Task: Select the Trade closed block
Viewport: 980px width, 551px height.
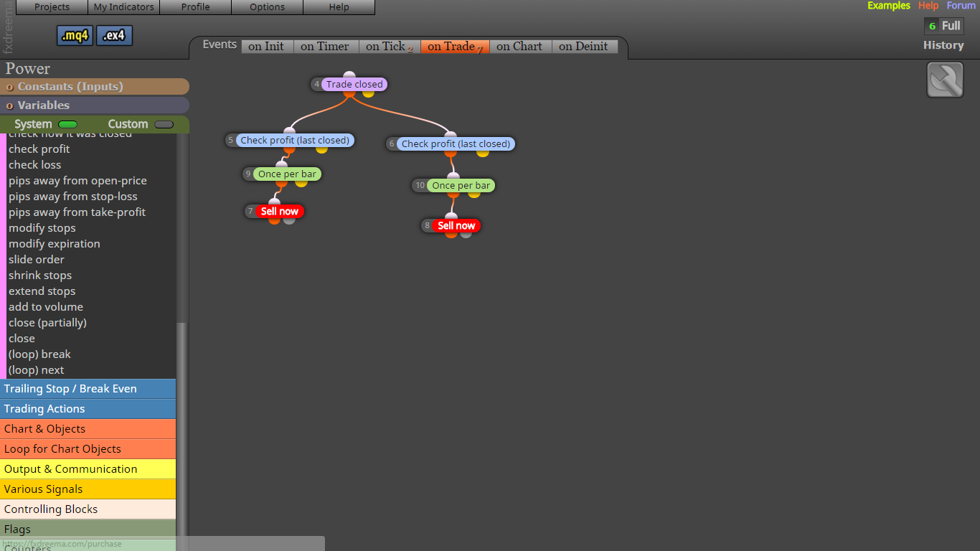Action: pos(354,85)
